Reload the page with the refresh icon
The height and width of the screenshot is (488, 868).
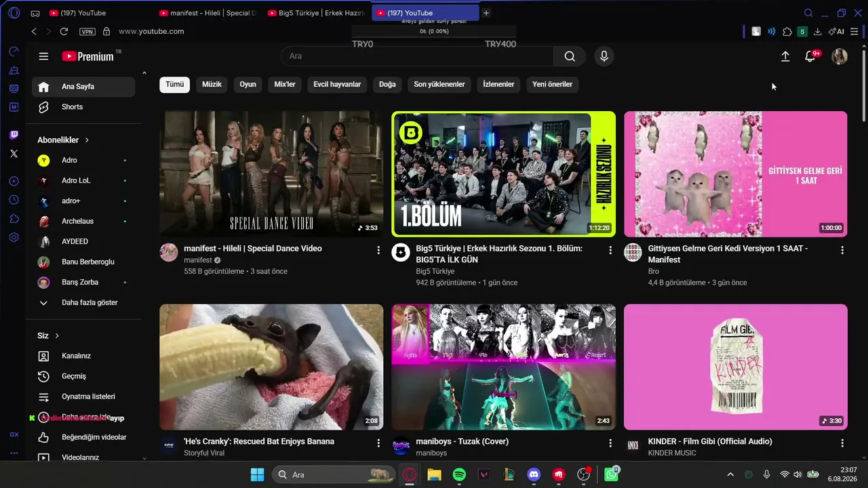(64, 31)
